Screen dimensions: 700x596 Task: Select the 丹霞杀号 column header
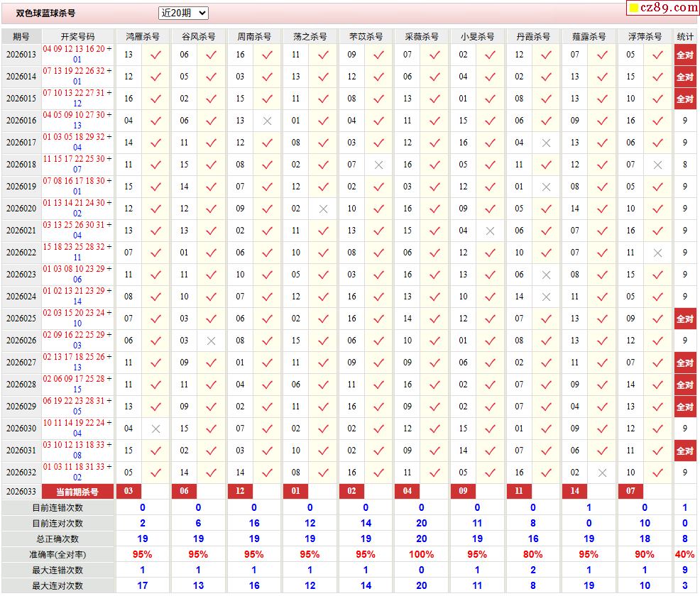coord(533,36)
